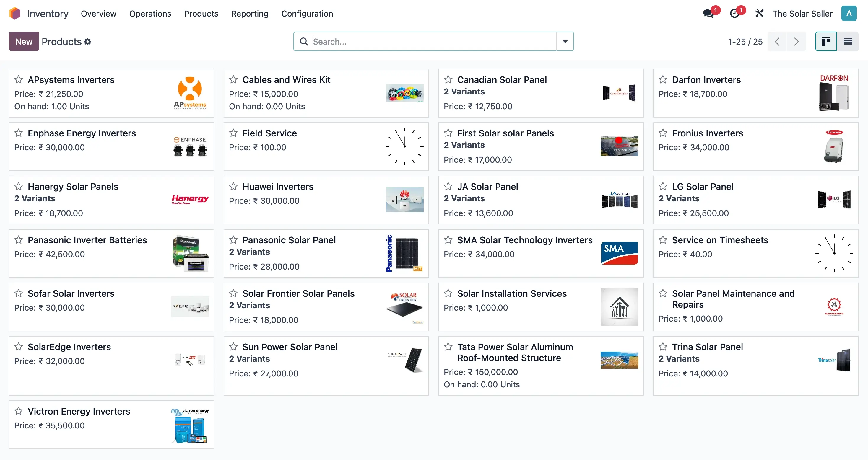Click the Trina solar panel image
This screenshot has height=460, width=868.
[x=834, y=360]
